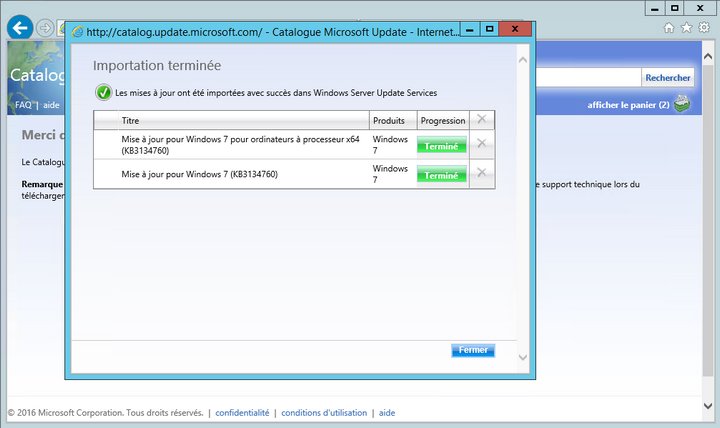Maximize the catalog popup window
The height and width of the screenshot is (428, 720).
[x=489, y=29]
